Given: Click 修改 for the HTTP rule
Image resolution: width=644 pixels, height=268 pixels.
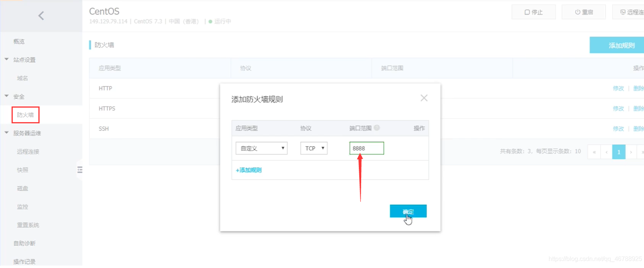Looking at the screenshot, I should pyautogui.click(x=618, y=88).
